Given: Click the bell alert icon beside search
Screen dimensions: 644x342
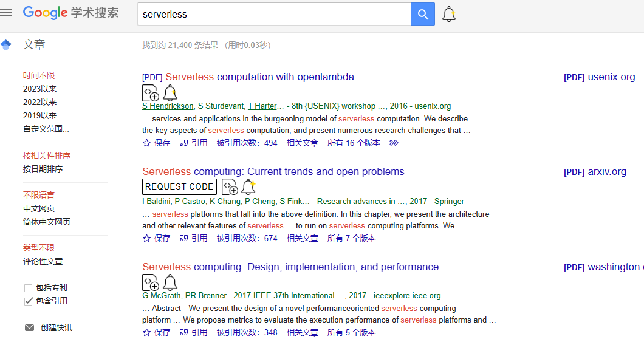Looking at the screenshot, I should click(x=449, y=14).
